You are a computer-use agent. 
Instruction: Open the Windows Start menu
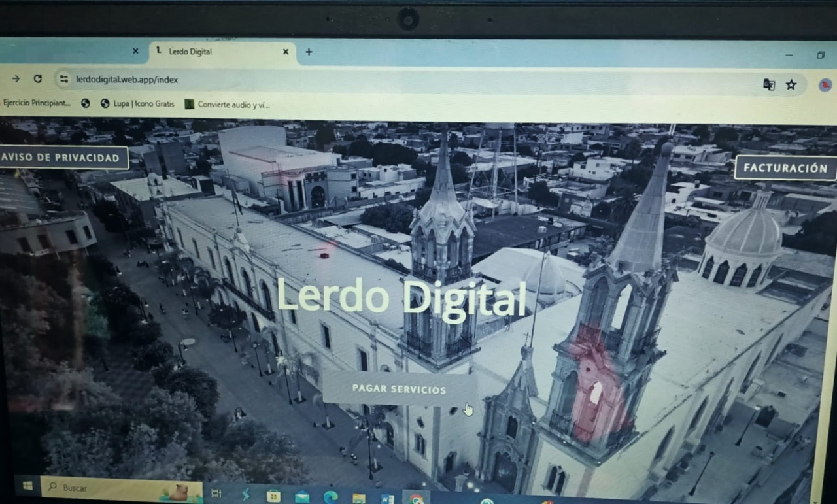pos(27,486)
